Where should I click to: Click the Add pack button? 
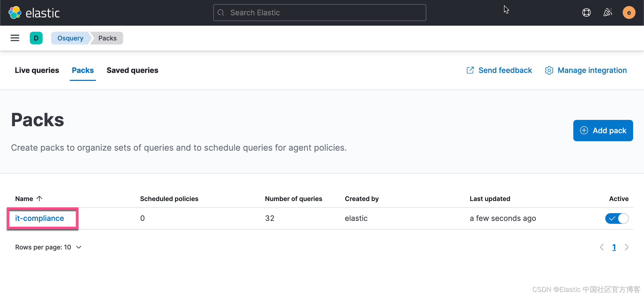(603, 130)
